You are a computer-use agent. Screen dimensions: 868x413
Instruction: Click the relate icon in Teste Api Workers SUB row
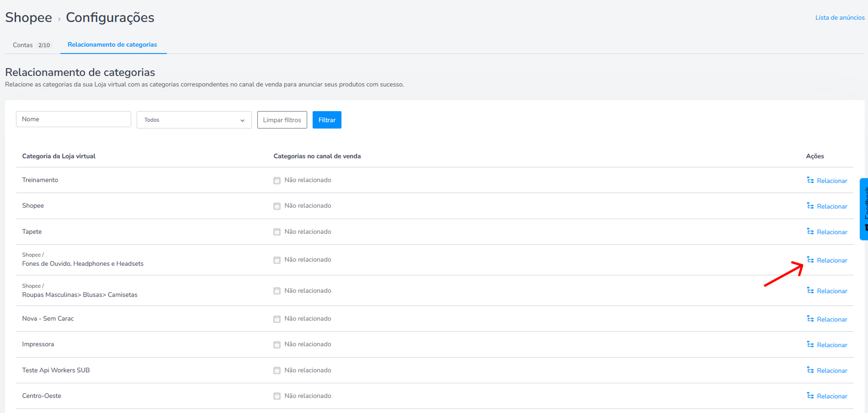click(x=810, y=370)
